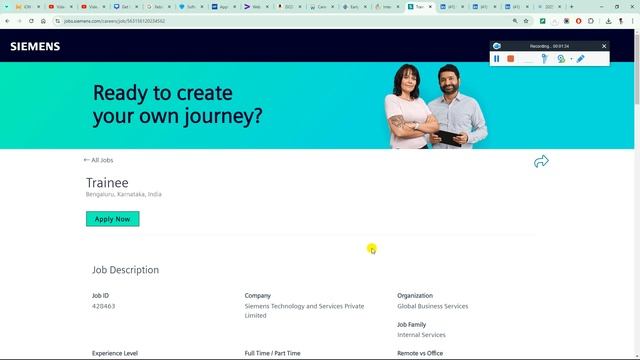Image resolution: width=640 pixels, height=360 pixels.
Task: Go back to All Jobs
Action: (x=98, y=160)
